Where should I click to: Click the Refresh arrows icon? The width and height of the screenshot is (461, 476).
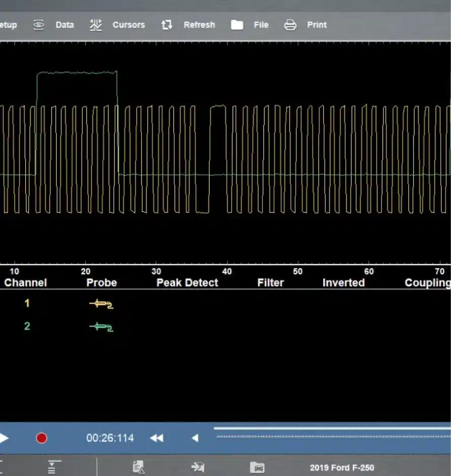(x=167, y=25)
